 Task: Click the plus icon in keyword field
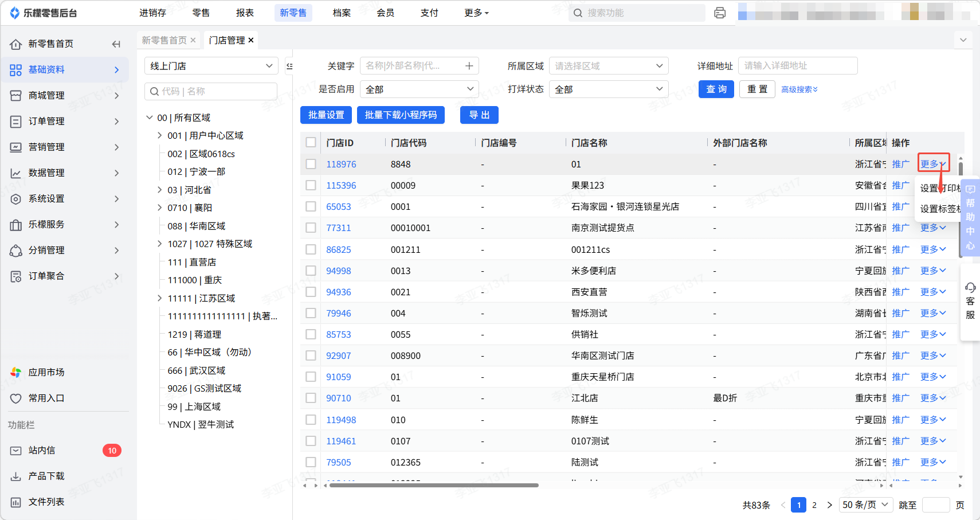pos(469,66)
